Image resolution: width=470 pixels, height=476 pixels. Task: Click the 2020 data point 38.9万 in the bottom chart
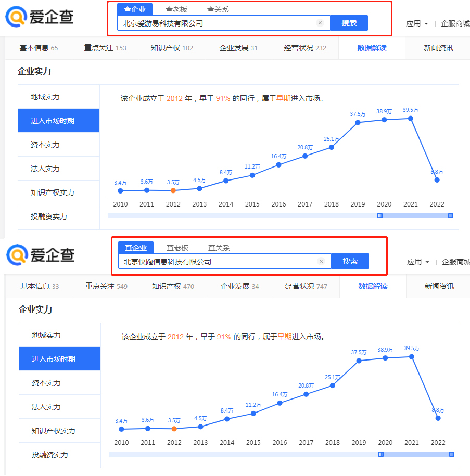(x=385, y=358)
